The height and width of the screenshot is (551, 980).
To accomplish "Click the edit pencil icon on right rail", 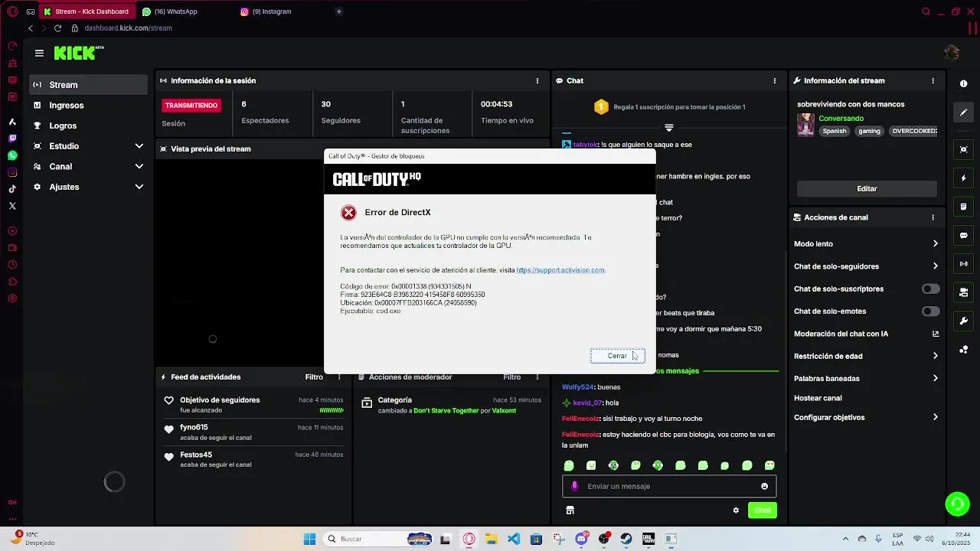I will click(964, 112).
